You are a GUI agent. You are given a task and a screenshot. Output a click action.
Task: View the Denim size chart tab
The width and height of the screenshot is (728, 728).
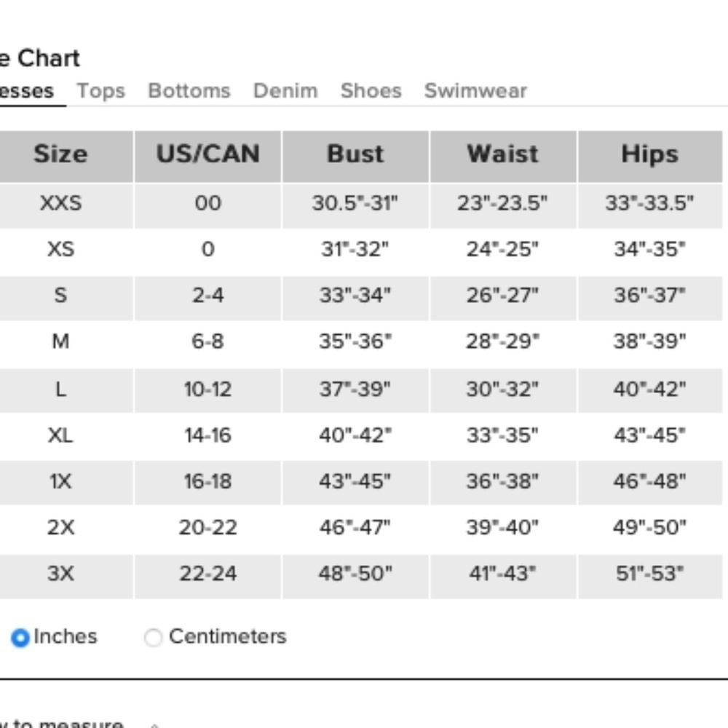(285, 90)
